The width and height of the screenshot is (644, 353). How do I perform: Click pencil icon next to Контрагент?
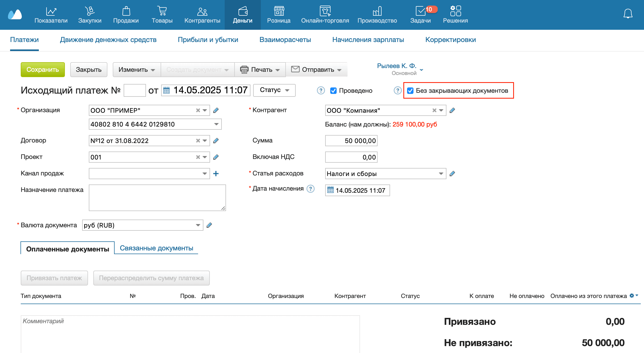coord(452,110)
